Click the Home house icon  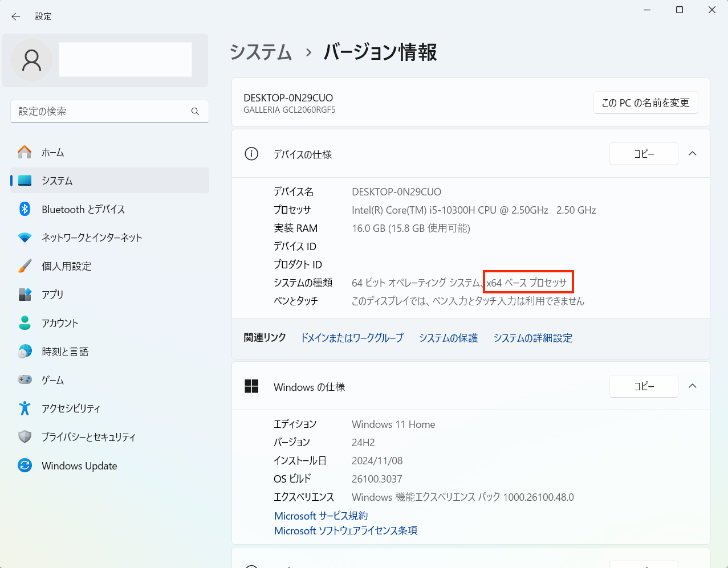point(25,152)
